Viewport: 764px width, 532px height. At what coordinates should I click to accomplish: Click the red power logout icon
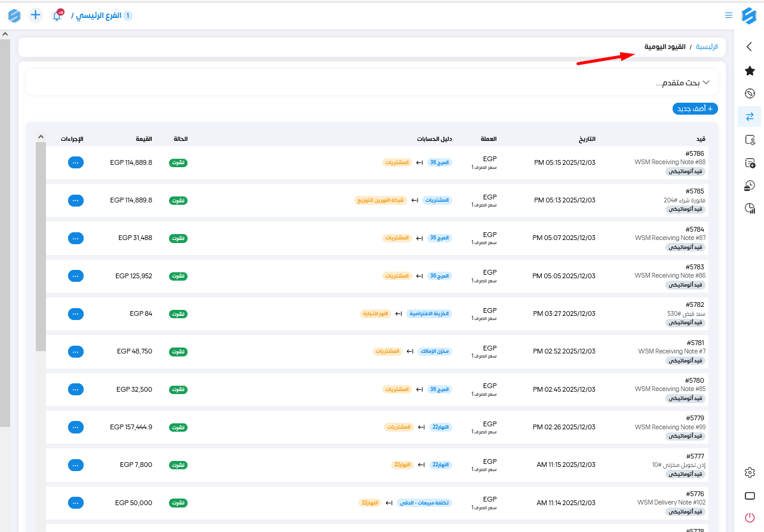coord(750,518)
